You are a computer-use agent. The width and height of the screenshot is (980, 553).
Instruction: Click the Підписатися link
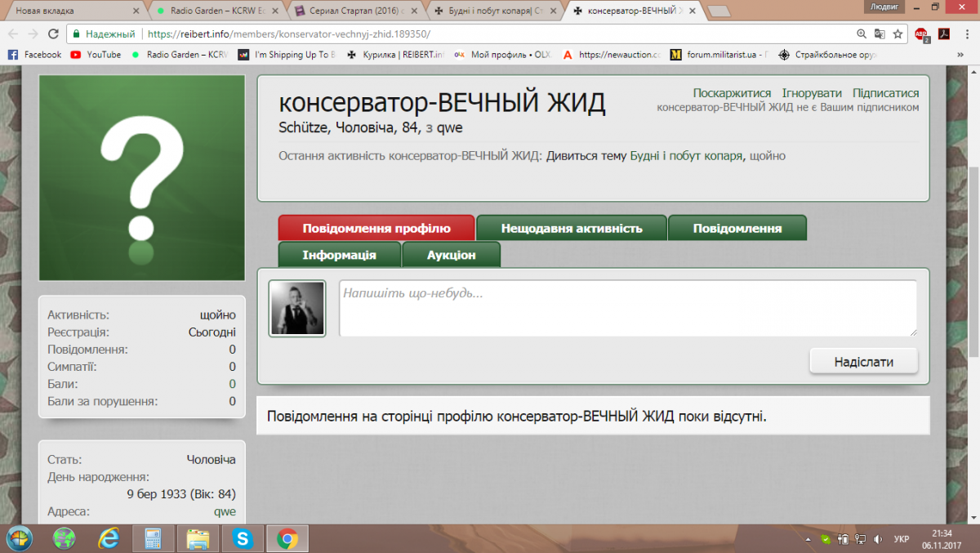pos(885,93)
